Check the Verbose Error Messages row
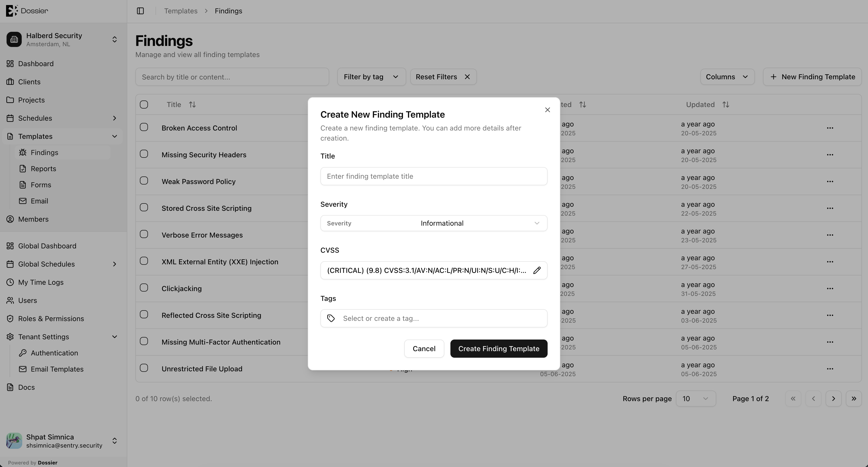 pyautogui.click(x=144, y=234)
